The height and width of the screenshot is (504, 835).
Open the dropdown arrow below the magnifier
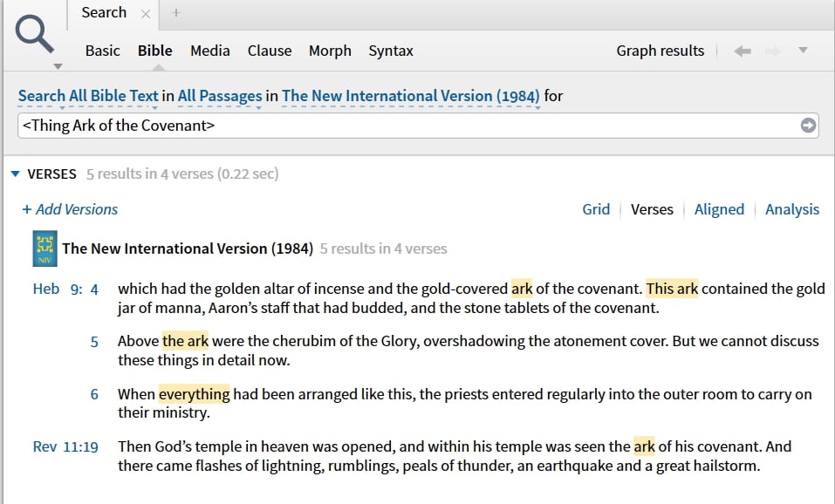point(58,66)
